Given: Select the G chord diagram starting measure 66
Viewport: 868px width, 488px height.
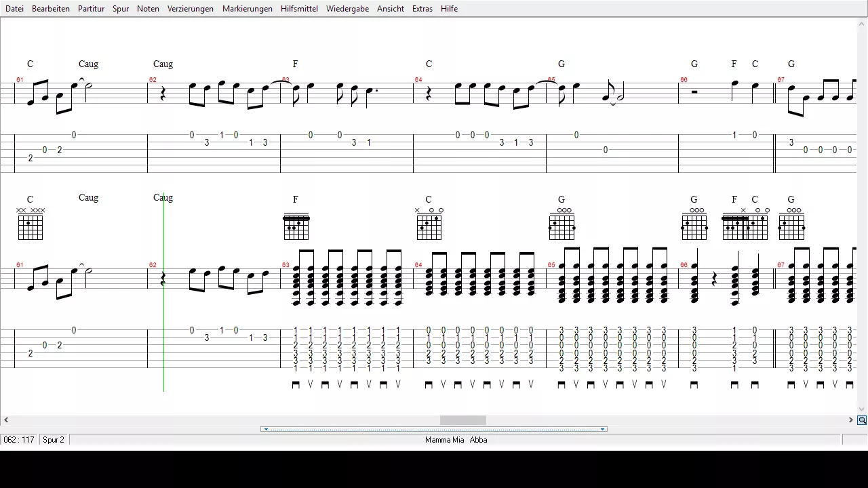Looking at the screenshot, I should [694, 224].
